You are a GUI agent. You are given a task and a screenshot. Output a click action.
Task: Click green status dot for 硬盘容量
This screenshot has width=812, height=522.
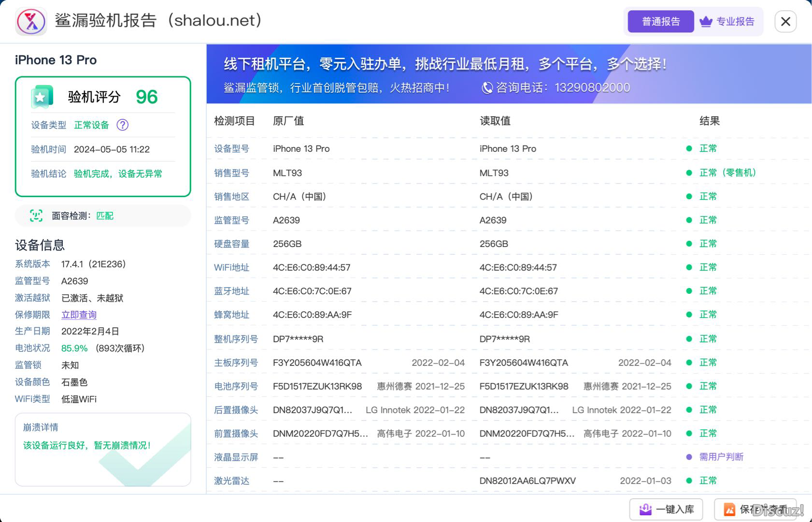689,244
